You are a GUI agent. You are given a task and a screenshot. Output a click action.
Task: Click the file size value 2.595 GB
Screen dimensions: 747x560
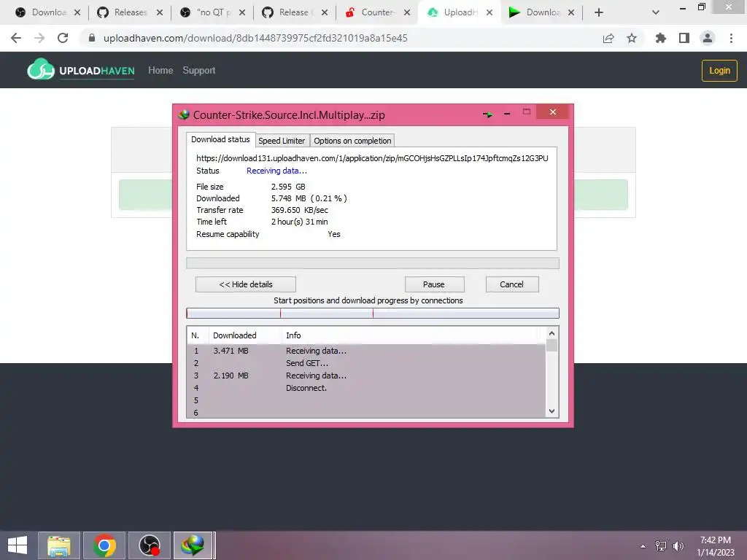[x=288, y=187]
